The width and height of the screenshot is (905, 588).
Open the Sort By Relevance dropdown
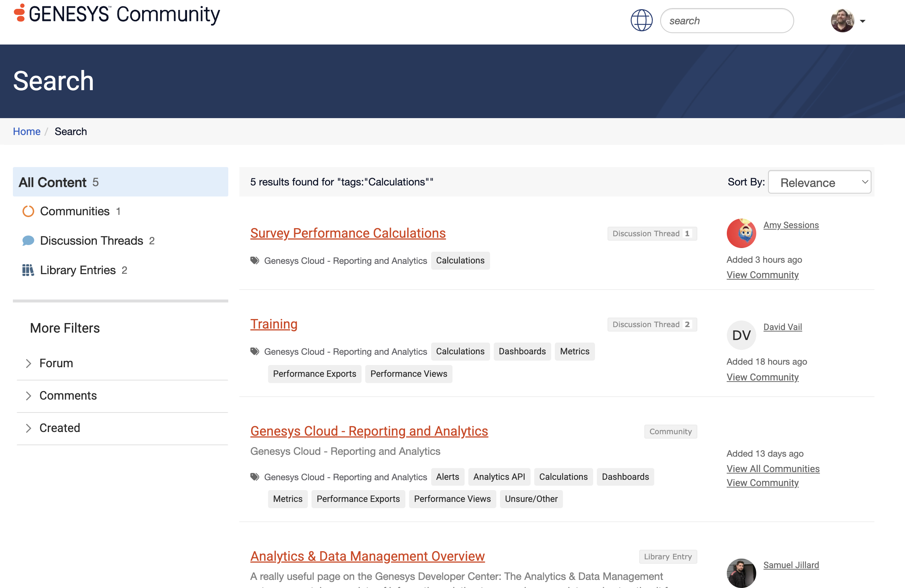point(819,183)
